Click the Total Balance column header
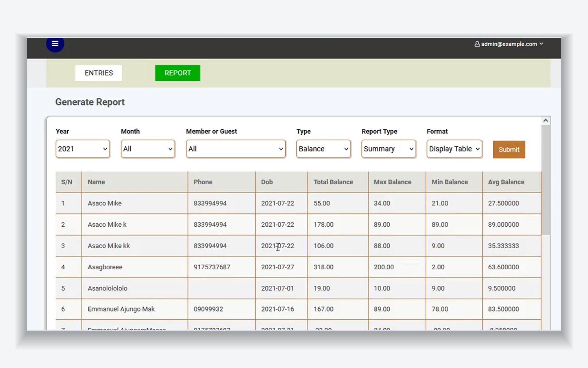Image resolution: width=588 pixels, height=368 pixels. 338,182
